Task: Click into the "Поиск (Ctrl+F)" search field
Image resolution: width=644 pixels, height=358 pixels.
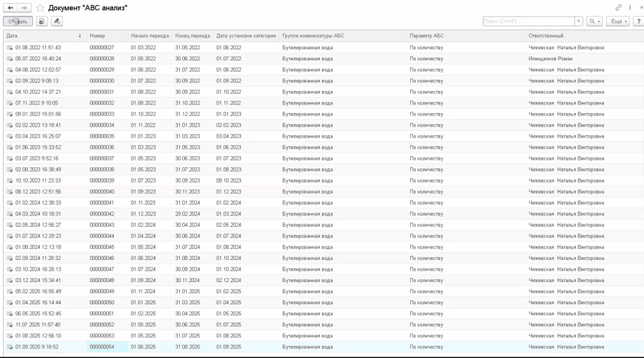Action: pyautogui.click(x=528, y=21)
